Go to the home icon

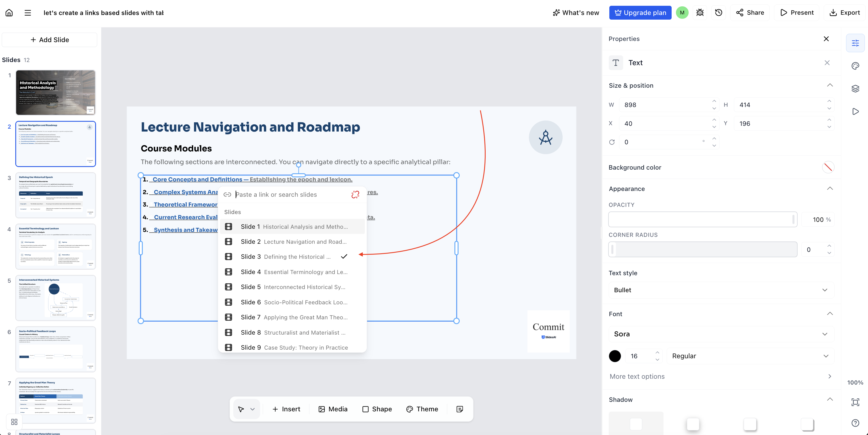pyautogui.click(x=9, y=13)
